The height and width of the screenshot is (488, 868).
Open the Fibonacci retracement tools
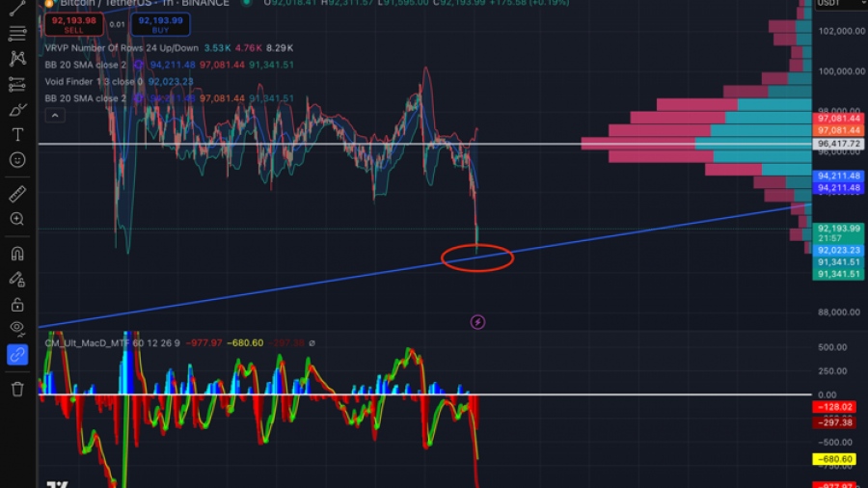17,33
